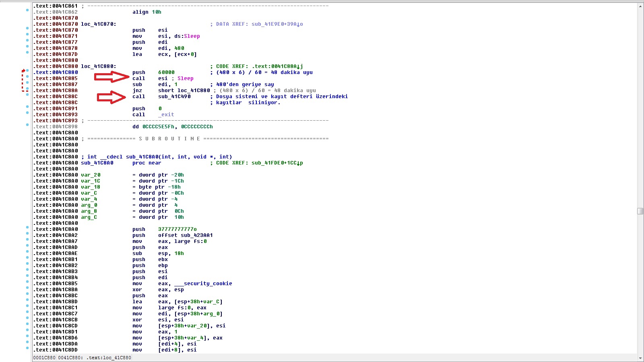Viewport: 644px width, 362px height.
Task: Click 'mov [esp+38h+var_20], esi' instruction
Action: pos(179,326)
